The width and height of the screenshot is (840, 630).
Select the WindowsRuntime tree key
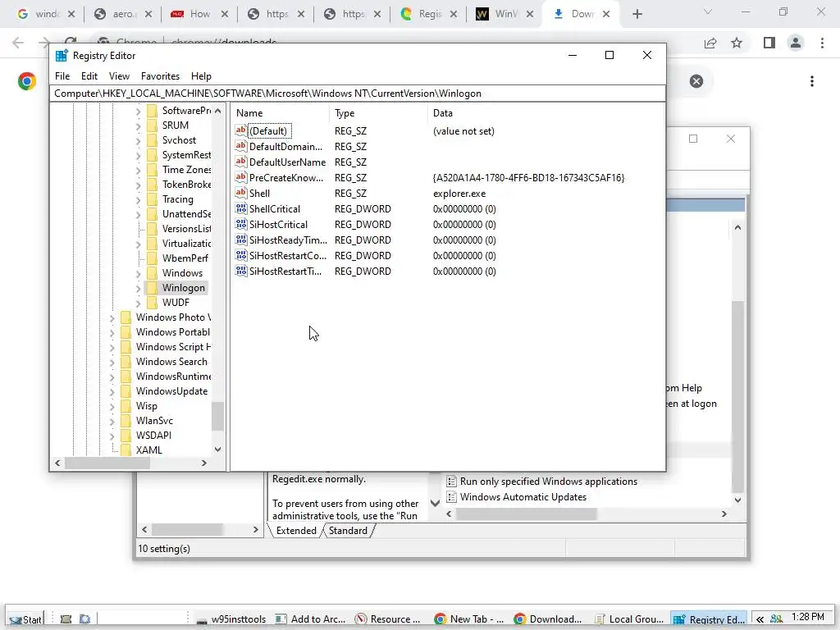pos(173,376)
